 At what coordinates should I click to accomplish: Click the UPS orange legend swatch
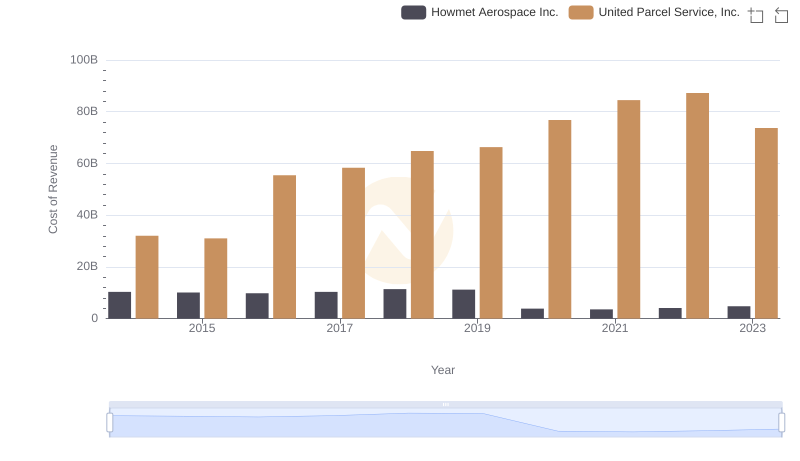[x=581, y=12]
